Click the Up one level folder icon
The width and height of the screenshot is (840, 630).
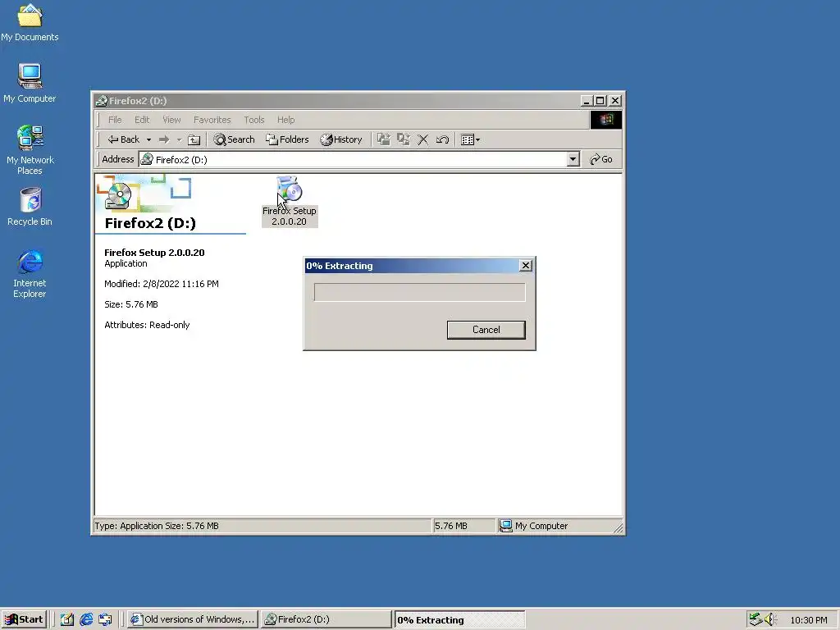pos(194,139)
